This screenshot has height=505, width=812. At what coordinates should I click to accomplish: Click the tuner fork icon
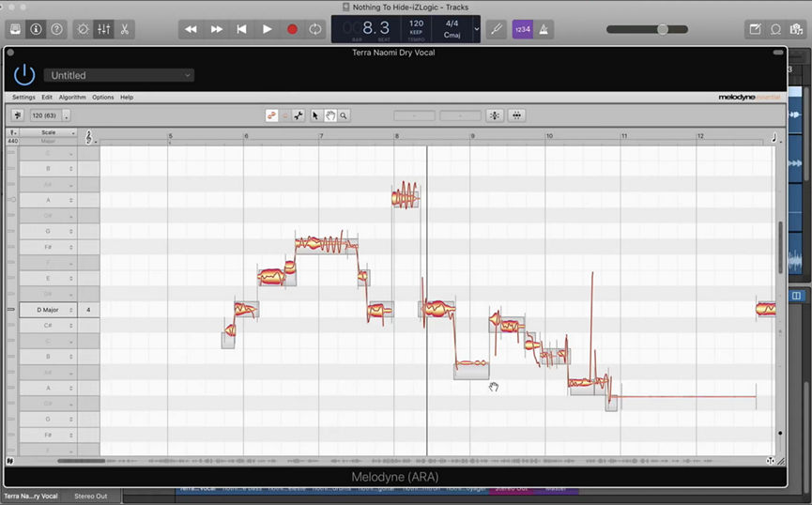click(496, 29)
